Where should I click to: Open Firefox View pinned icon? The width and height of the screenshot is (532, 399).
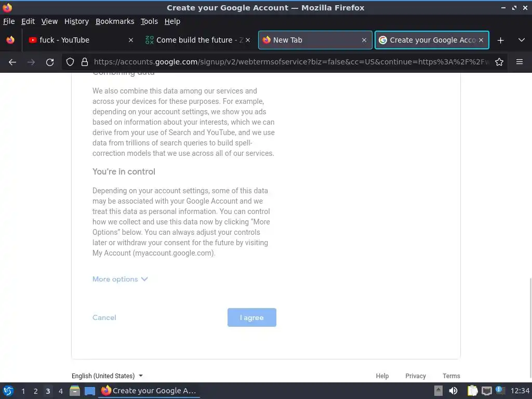point(10,40)
